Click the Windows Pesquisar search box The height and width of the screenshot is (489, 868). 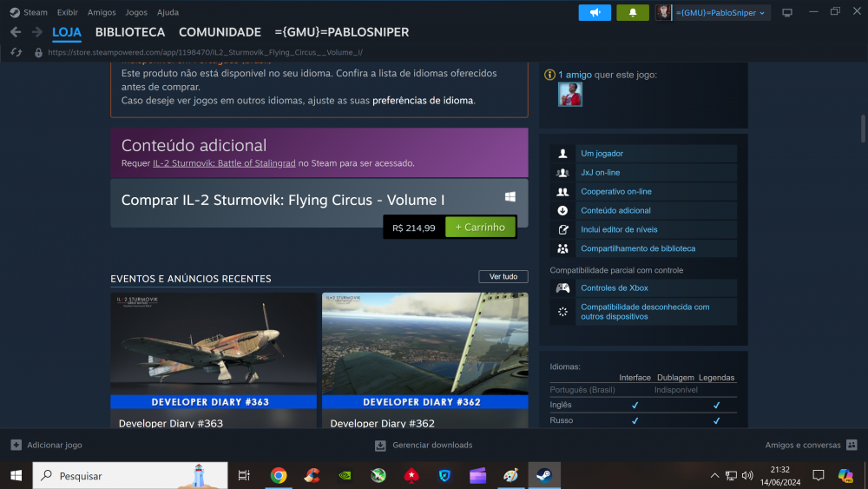[x=130, y=475]
